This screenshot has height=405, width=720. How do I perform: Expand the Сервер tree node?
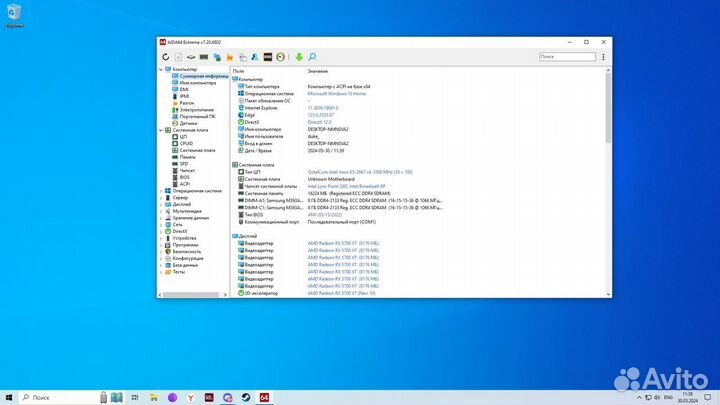(162, 197)
